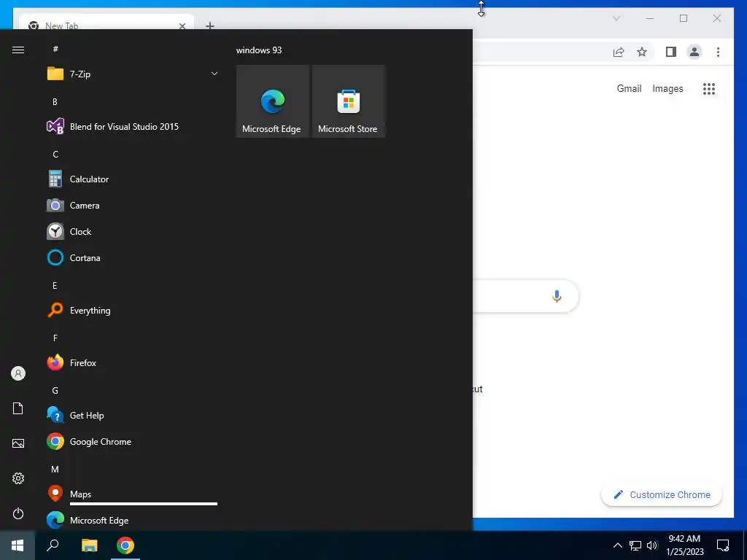Click the Windows Start button
747x560 pixels.
click(18, 545)
